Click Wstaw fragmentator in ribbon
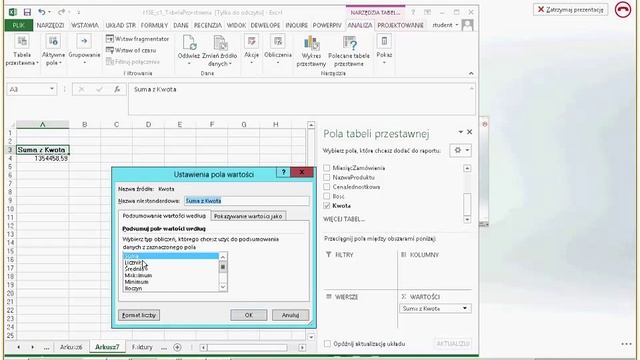The width and height of the screenshot is (640, 360). click(138, 39)
